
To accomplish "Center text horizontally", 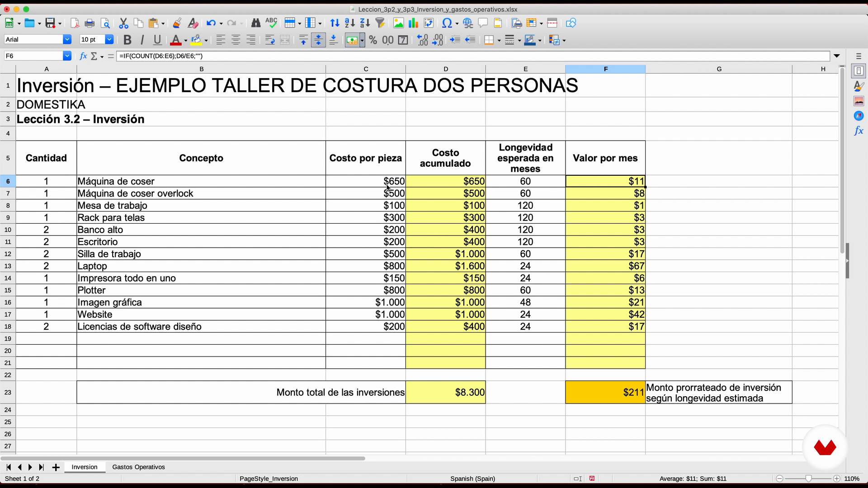I will [236, 40].
